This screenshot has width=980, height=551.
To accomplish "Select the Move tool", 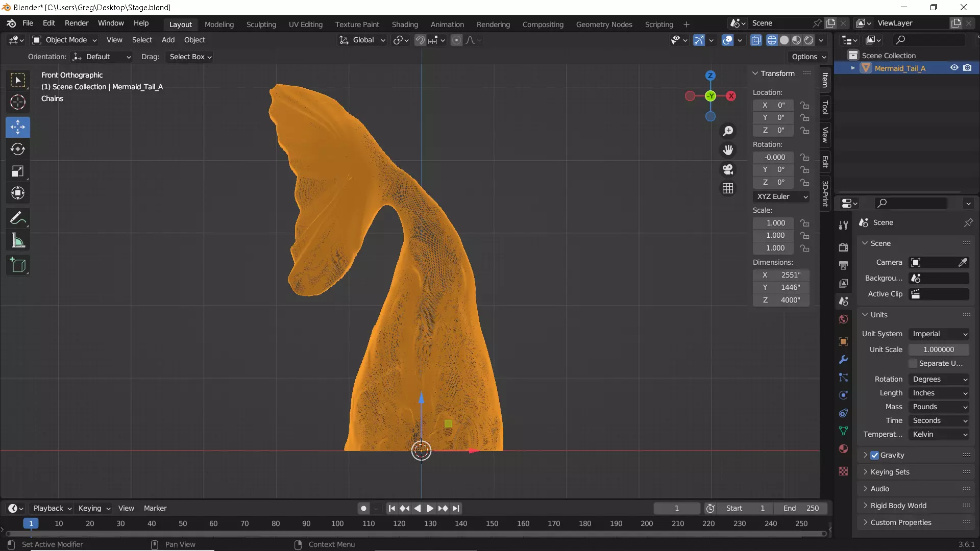I will (x=18, y=127).
